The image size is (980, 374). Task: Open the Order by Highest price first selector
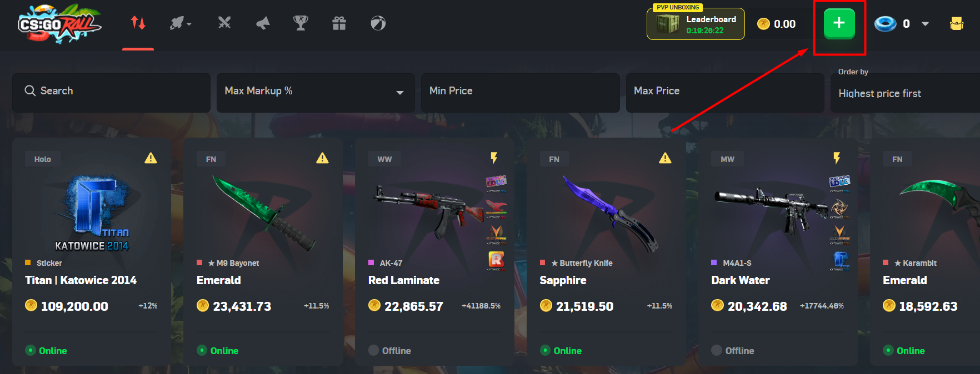click(x=906, y=93)
